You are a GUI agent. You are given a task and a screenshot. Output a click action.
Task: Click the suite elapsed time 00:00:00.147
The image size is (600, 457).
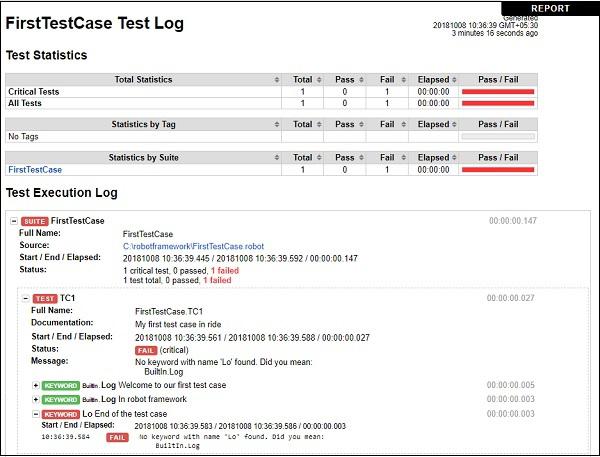coord(513,221)
